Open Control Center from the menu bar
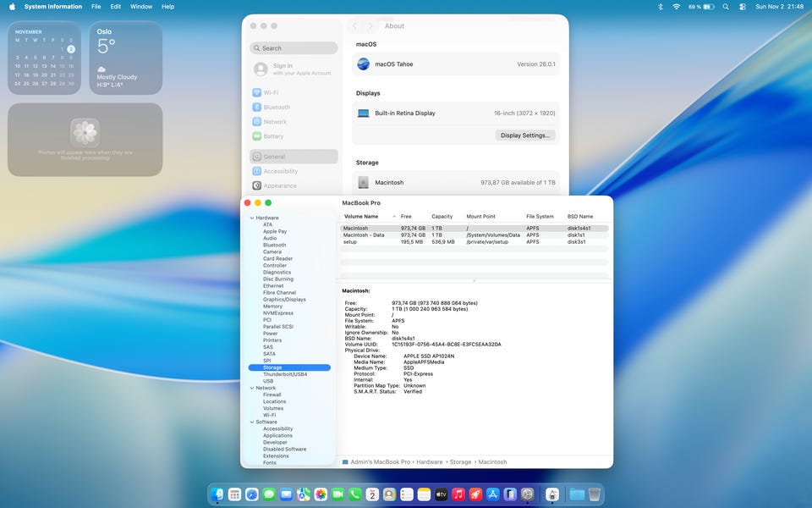The image size is (812, 508). (x=743, y=6)
